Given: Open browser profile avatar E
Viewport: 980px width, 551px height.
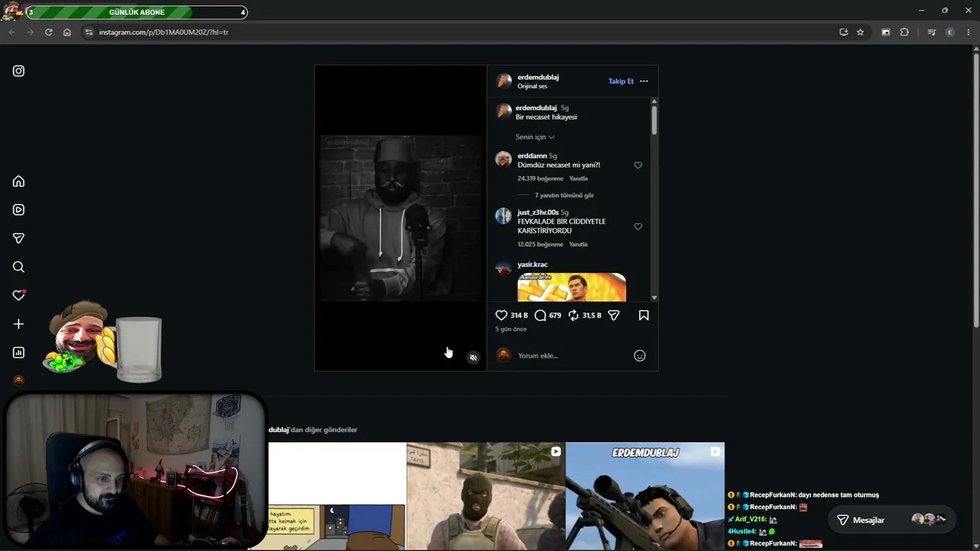Looking at the screenshot, I should point(950,32).
